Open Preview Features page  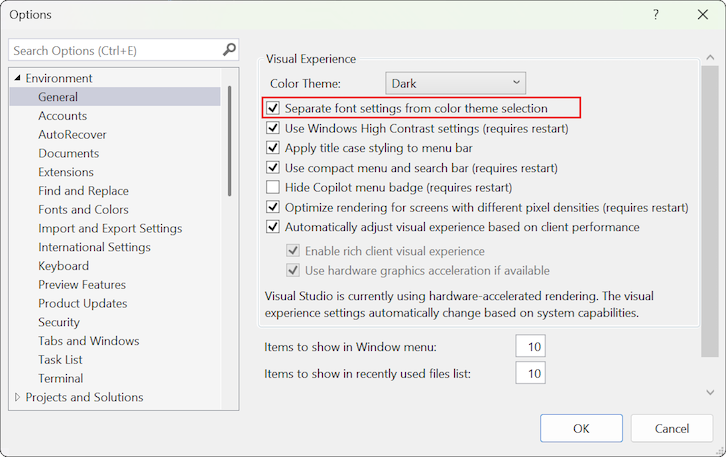click(82, 284)
